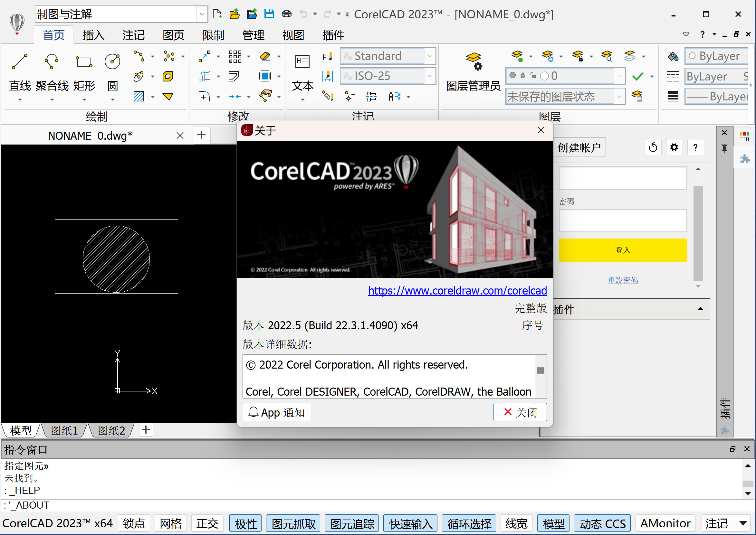Click the puzzle piece plugin icon on right sidebar

pyautogui.click(x=744, y=159)
